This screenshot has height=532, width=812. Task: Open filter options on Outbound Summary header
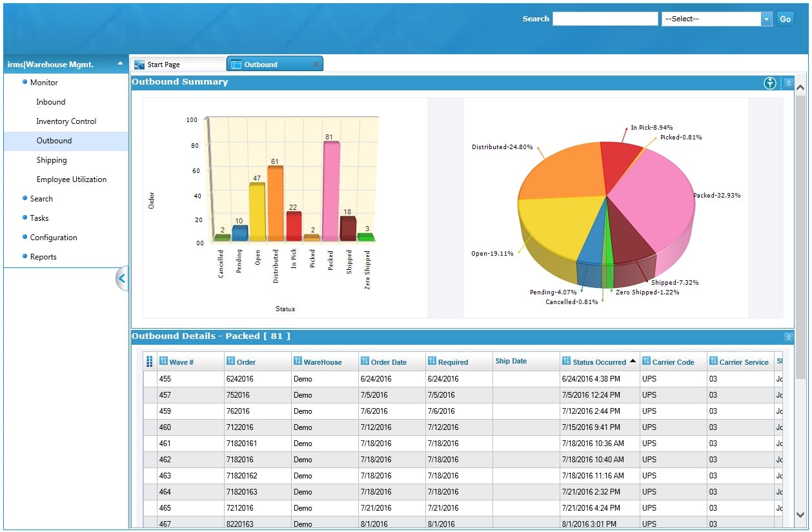pyautogui.click(x=769, y=83)
